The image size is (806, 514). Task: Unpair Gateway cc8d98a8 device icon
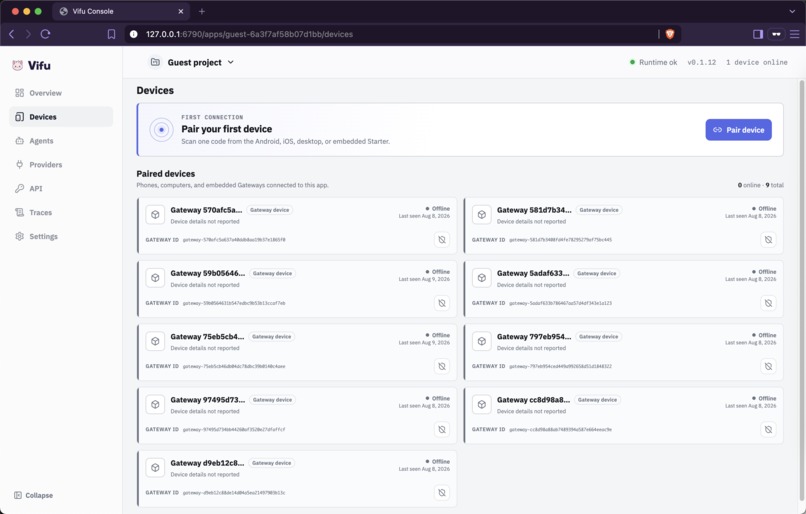pos(768,430)
